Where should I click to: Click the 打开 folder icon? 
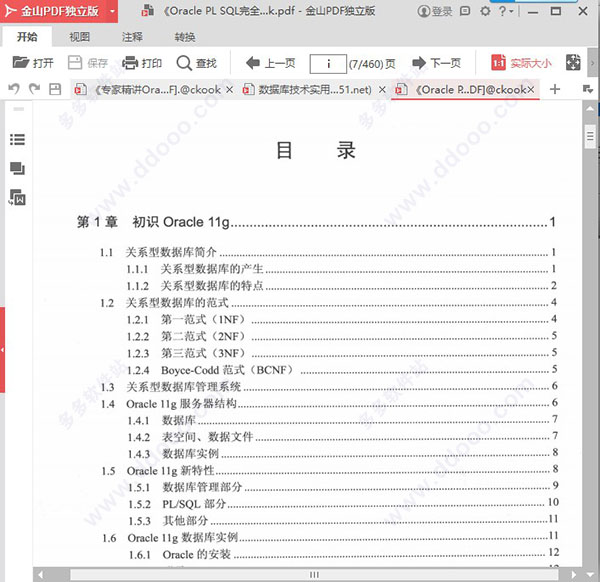pyautogui.click(x=20, y=62)
